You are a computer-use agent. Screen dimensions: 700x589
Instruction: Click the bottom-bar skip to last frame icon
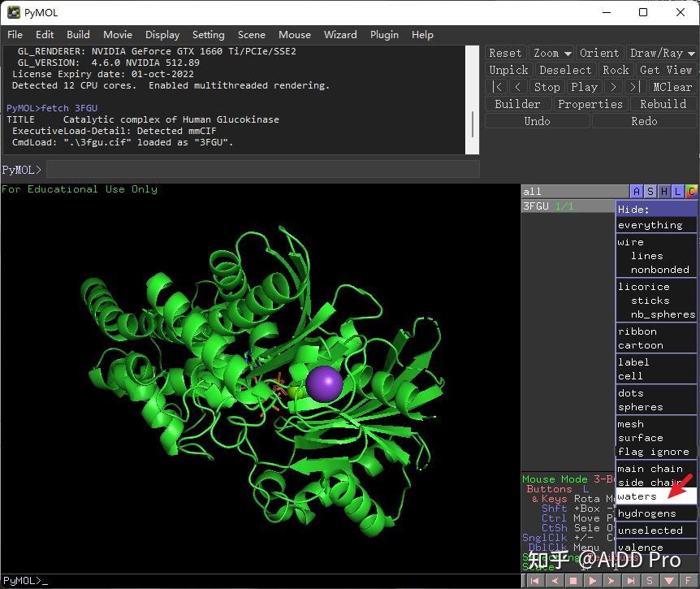click(x=631, y=581)
